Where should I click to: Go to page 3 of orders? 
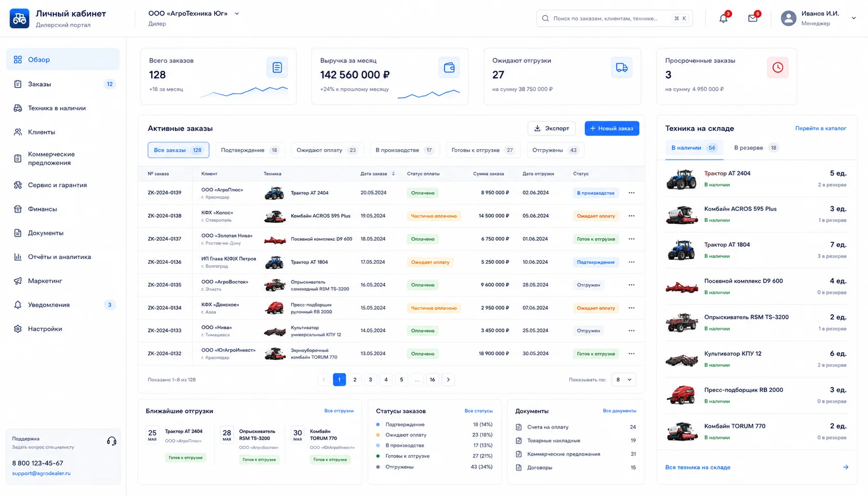click(x=370, y=380)
